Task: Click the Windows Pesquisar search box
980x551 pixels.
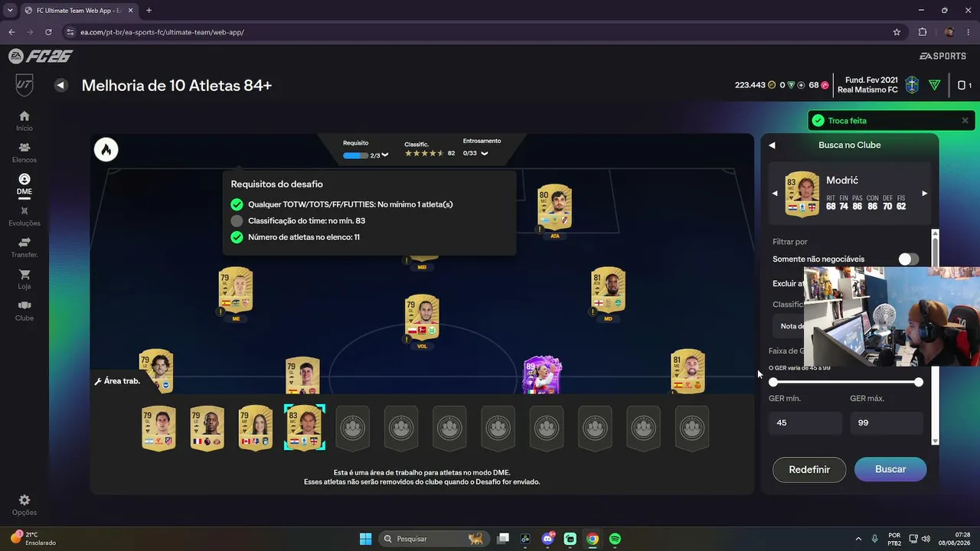Action: [433, 539]
